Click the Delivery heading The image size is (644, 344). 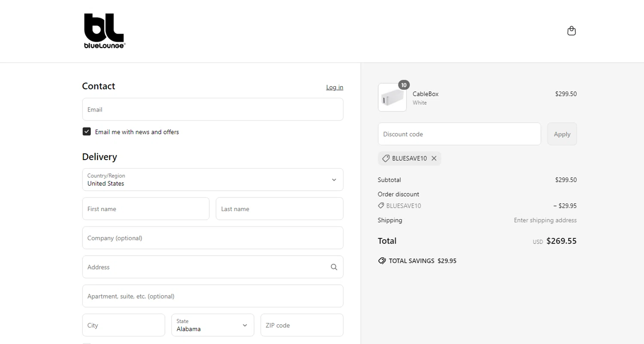[x=100, y=157]
